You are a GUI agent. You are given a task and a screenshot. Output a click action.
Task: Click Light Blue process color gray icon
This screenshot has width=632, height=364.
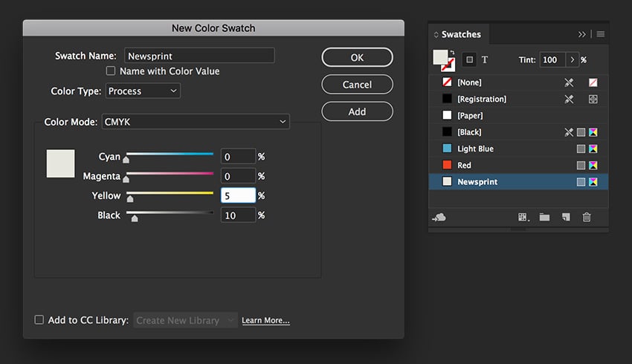[x=581, y=149]
